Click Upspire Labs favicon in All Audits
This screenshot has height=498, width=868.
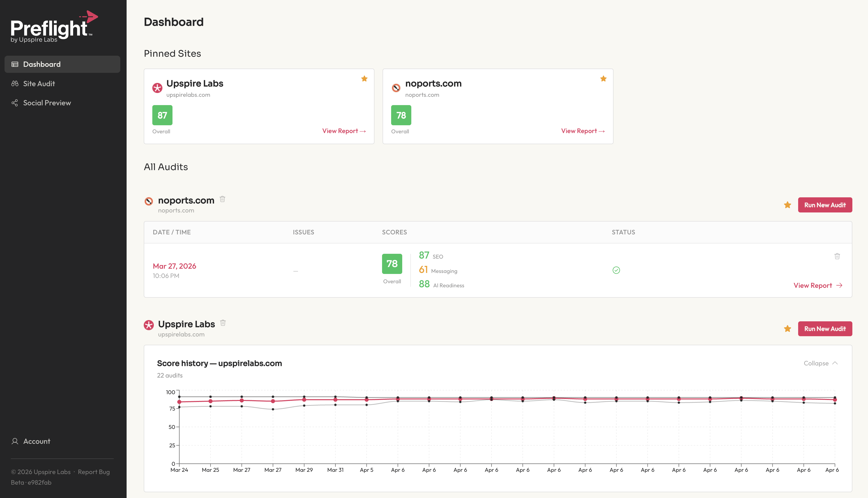149,325
